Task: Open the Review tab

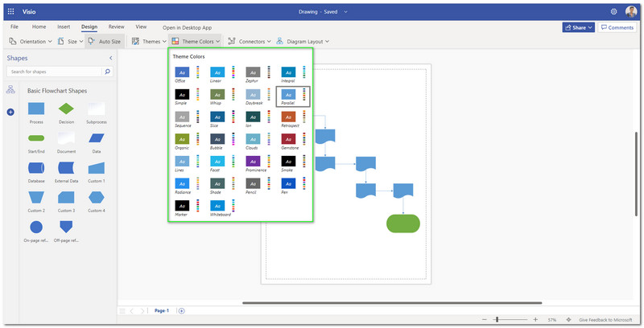Action: (x=117, y=27)
